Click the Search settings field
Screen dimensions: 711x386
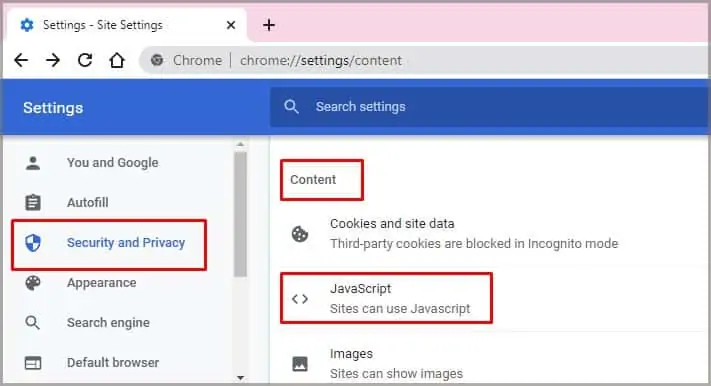point(490,107)
